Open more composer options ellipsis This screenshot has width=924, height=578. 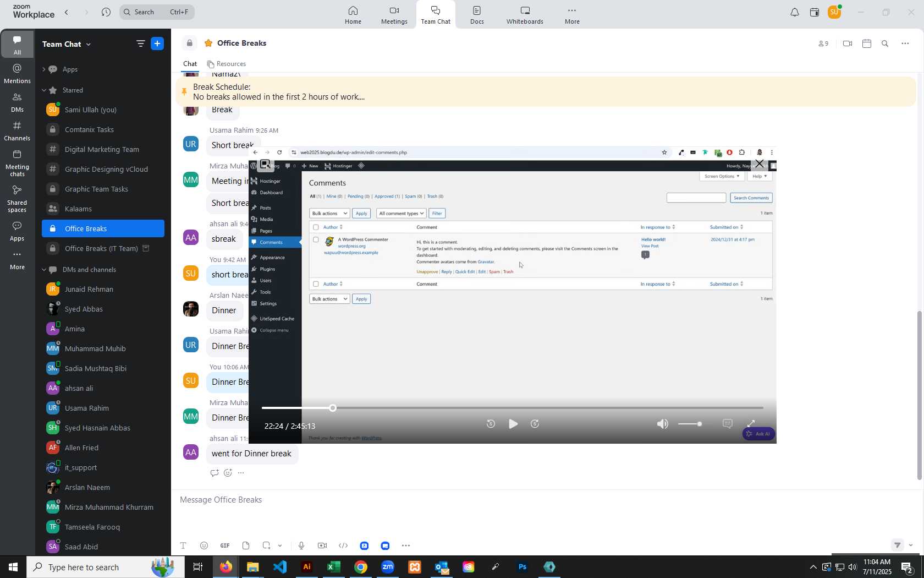click(x=406, y=546)
